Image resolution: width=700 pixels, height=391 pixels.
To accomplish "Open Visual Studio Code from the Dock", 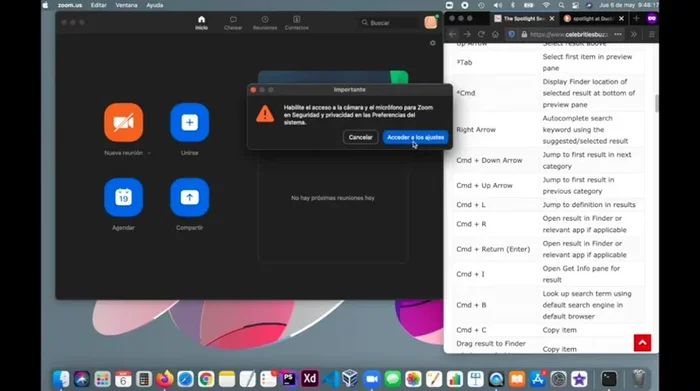I will point(330,379).
